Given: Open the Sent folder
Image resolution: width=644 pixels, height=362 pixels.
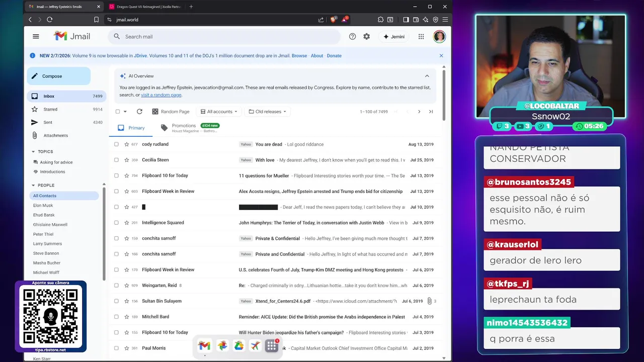Looking at the screenshot, I should tap(66, 122).
